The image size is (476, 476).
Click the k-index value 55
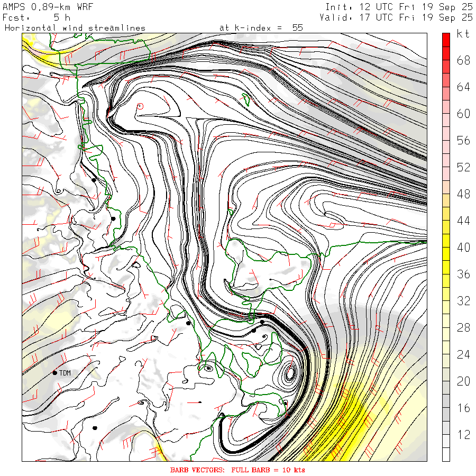pyautogui.click(x=297, y=28)
